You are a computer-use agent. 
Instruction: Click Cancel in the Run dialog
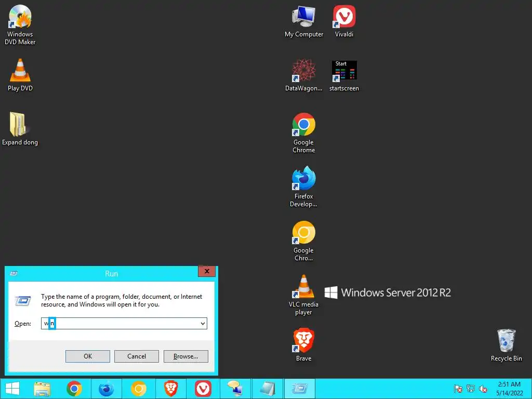[x=137, y=356]
